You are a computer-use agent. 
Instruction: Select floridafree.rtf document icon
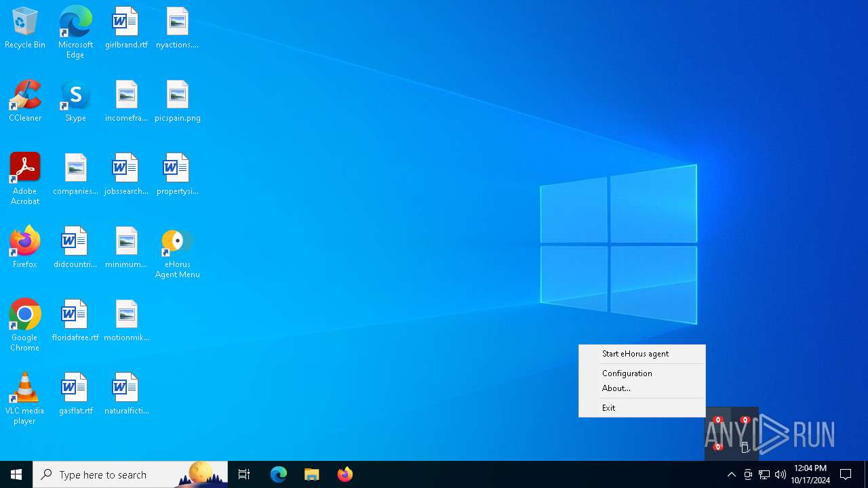point(75,321)
